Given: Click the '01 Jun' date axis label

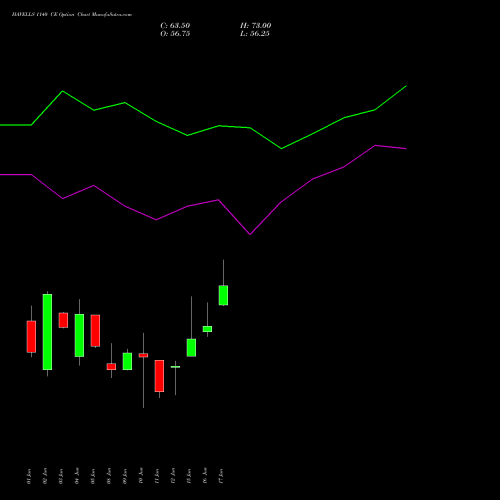Looking at the screenshot, I should coord(29,476).
